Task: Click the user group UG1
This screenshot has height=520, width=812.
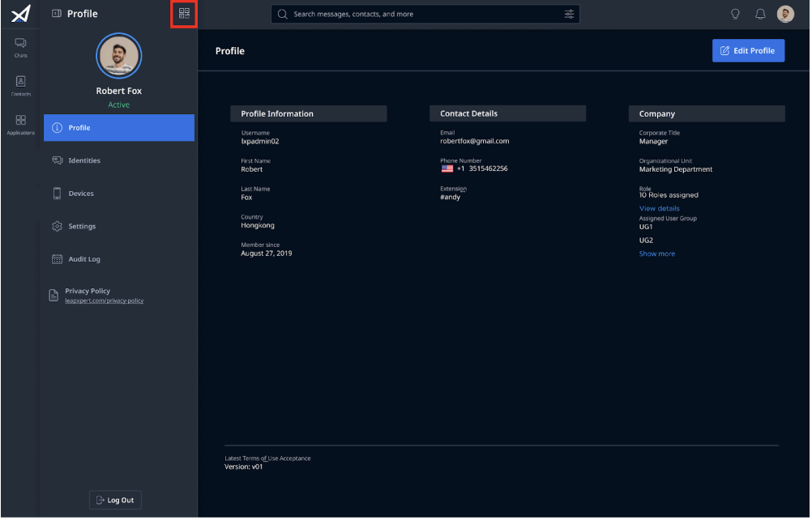Action: pyautogui.click(x=647, y=227)
